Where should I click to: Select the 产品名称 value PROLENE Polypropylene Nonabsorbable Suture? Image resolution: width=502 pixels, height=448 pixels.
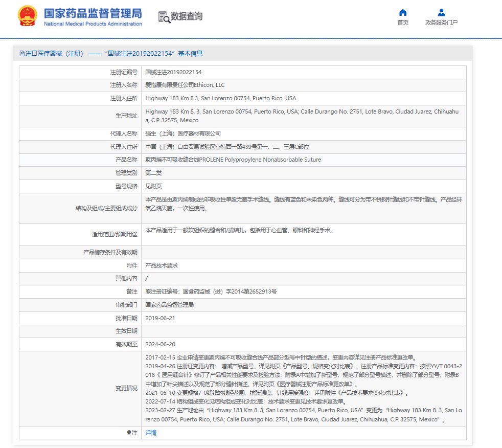pyautogui.click(x=233, y=160)
